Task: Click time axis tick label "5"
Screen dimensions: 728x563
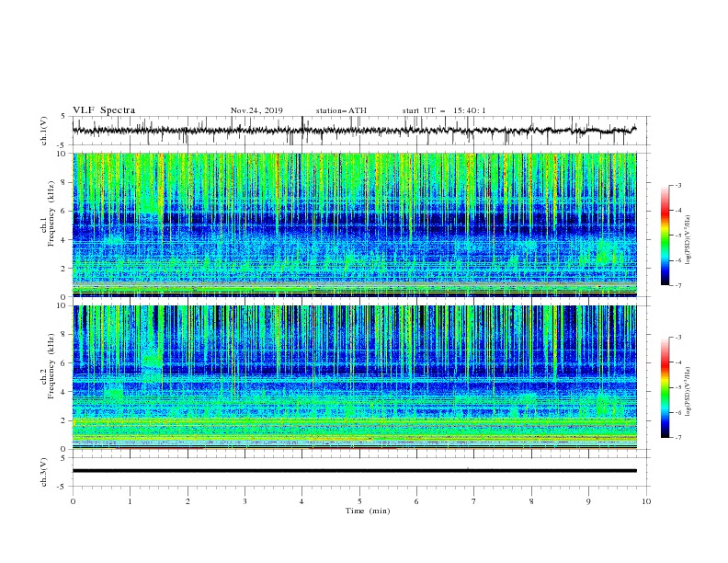Action: 359,501
